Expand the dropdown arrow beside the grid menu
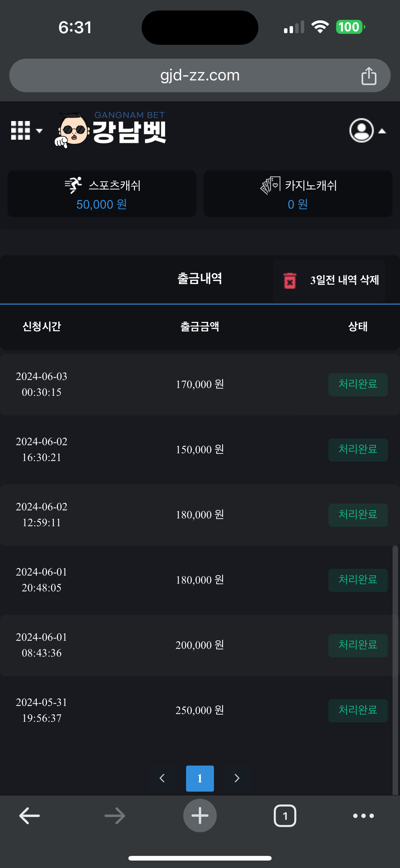This screenshot has height=868, width=400. [39, 131]
